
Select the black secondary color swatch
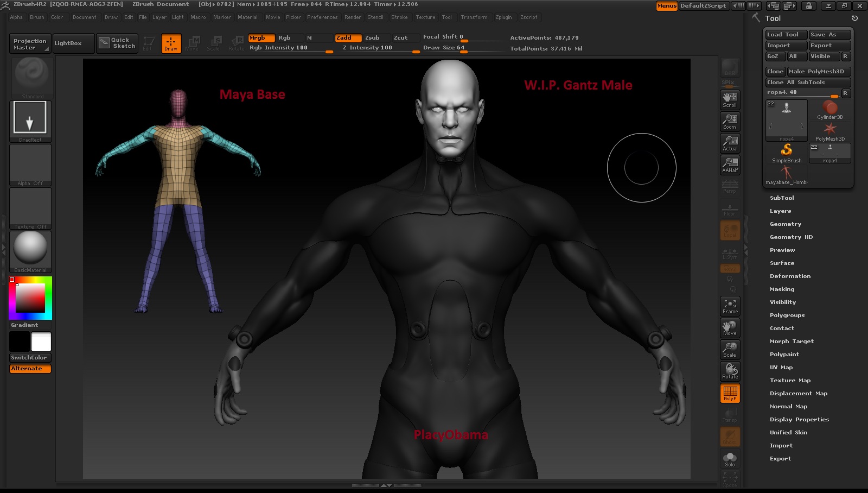pos(20,342)
